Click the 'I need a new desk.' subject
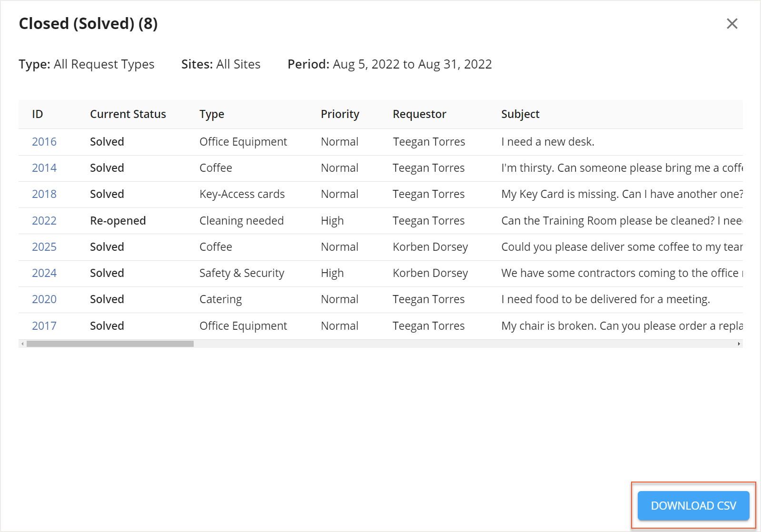The image size is (761, 532). tap(548, 142)
